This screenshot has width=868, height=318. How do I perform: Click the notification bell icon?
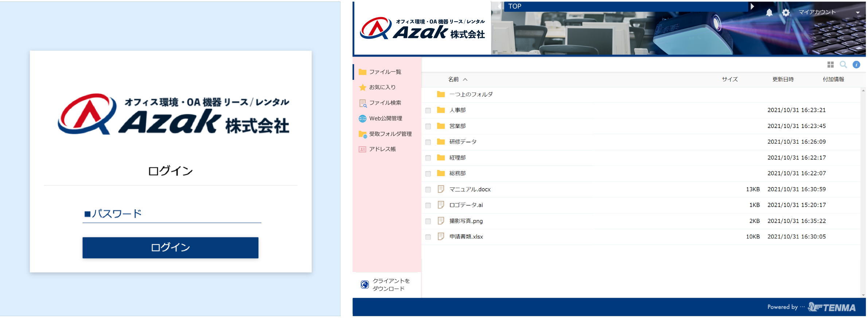coord(769,13)
